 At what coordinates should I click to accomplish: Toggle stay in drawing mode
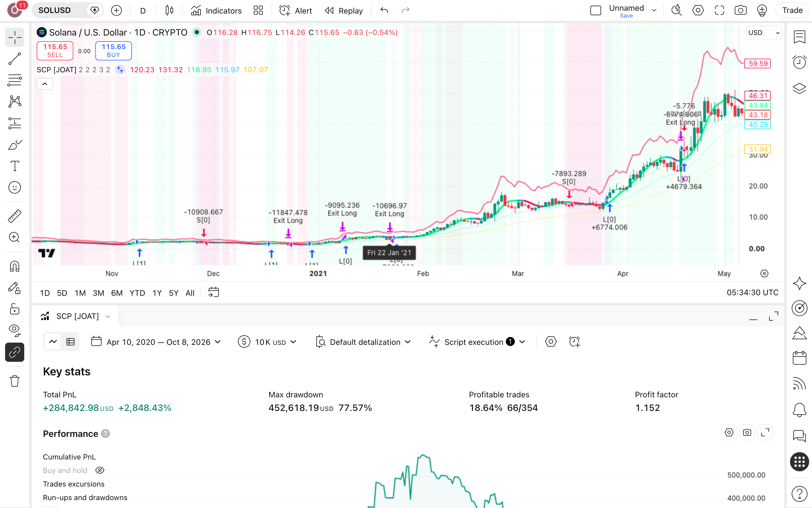click(15, 288)
